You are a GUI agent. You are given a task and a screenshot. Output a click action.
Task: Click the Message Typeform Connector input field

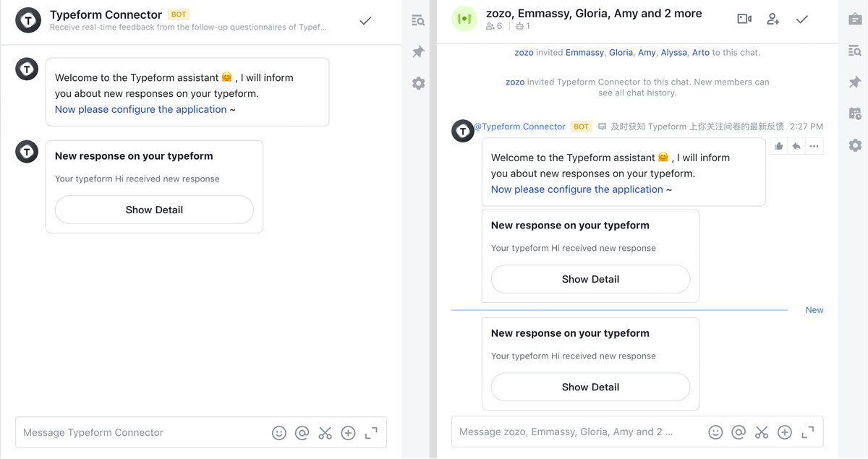click(x=137, y=433)
